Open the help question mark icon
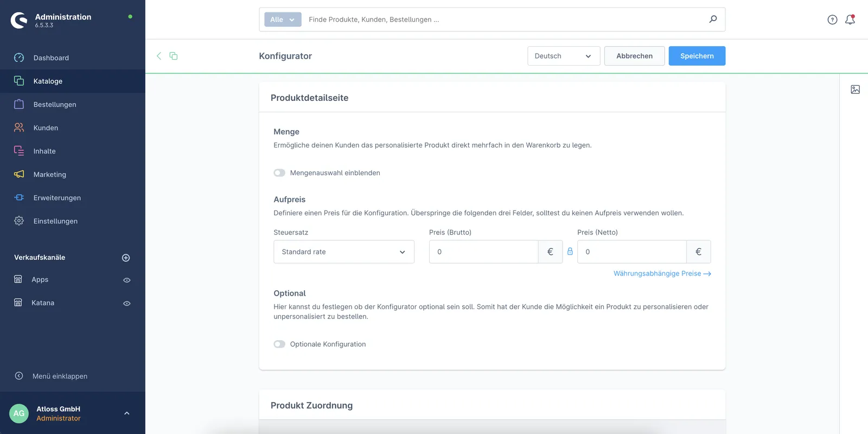The height and width of the screenshot is (434, 868). (832, 20)
